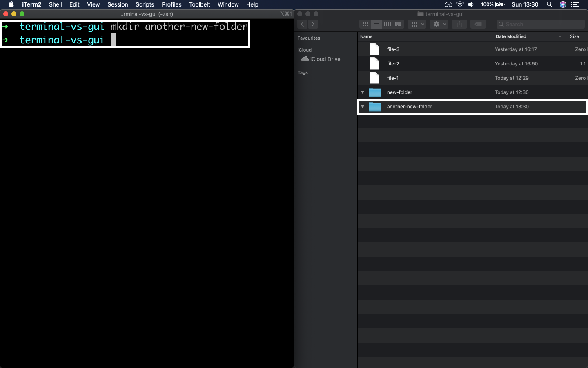
Task: Open the Window menu
Action: point(228,4)
